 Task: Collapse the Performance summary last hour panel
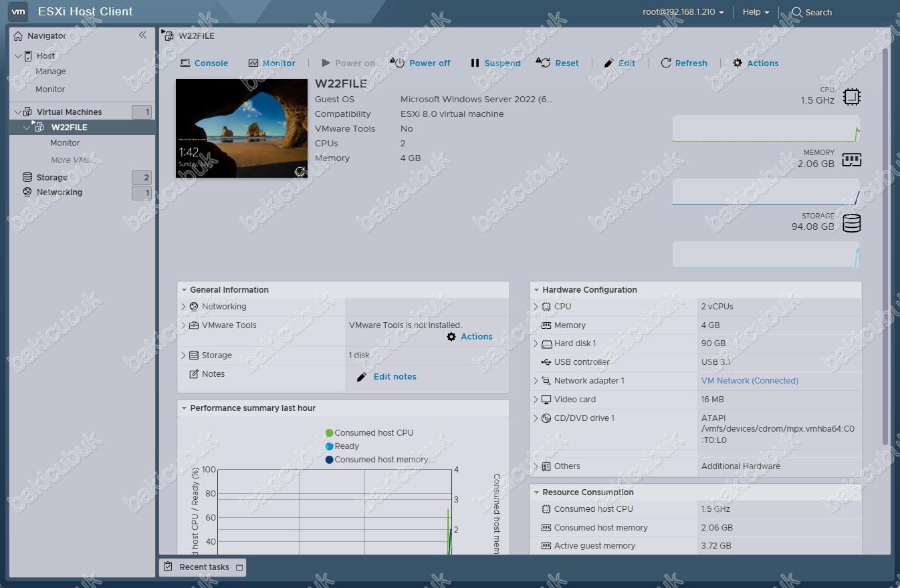[183, 408]
